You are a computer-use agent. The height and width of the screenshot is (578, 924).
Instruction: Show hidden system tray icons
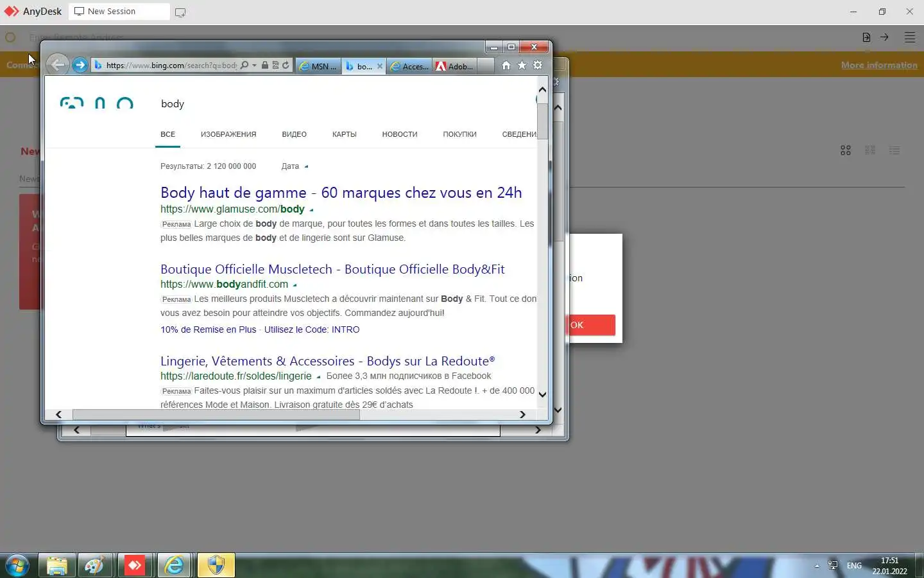[817, 566]
